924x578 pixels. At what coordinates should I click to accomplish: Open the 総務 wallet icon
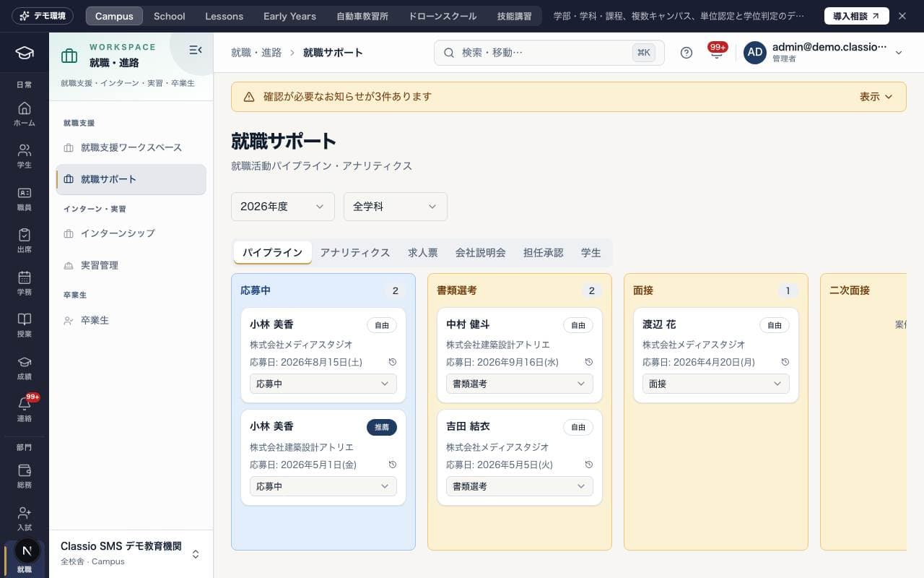[x=24, y=476]
